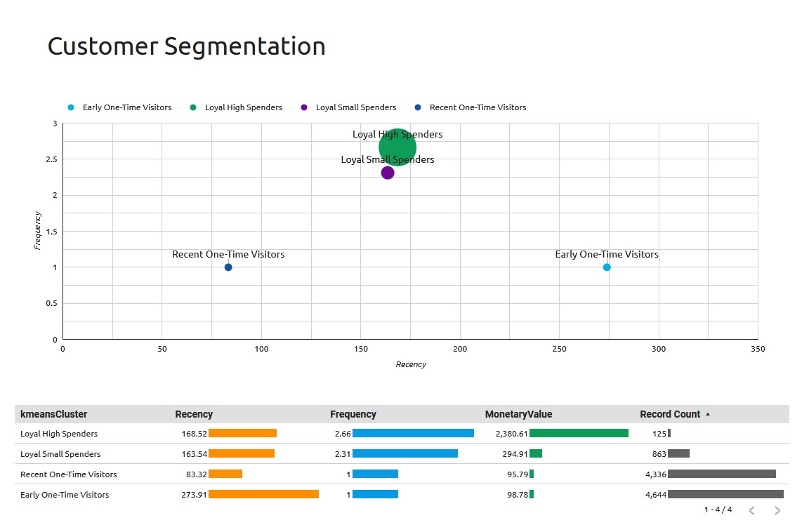The height and width of the screenshot is (532, 809).
Task: Click the next page chevron below the table
Action: coord(778,511)
